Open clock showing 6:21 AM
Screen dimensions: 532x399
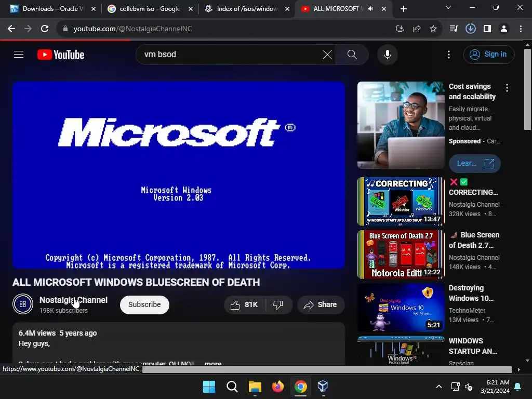pos(495,387)
